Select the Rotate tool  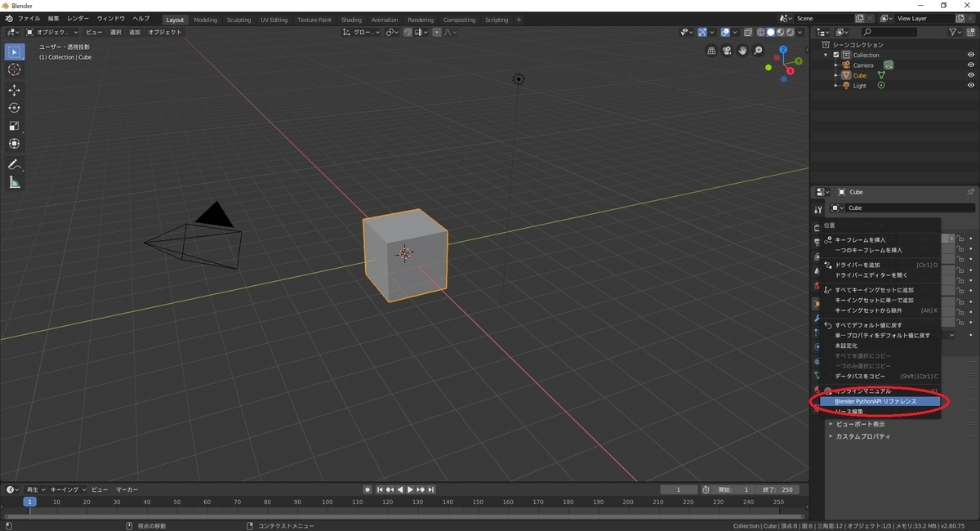click(x=14, y=108)
